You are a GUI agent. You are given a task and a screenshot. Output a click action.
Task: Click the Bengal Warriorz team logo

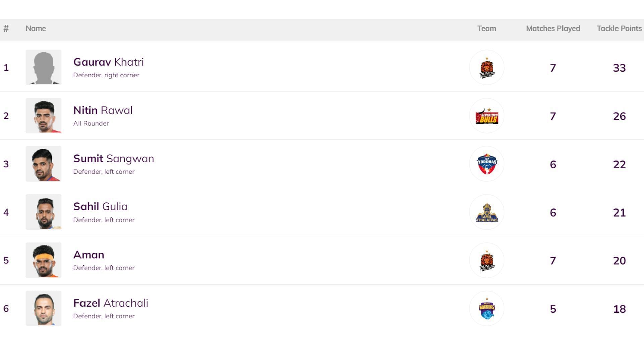coord(486,309)
